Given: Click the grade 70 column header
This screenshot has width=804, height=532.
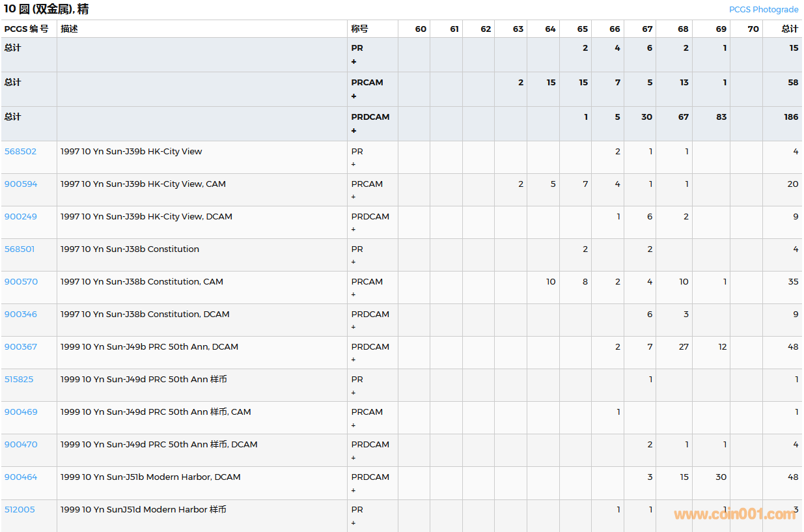Looking at the screenshot, I should [x=753, y=29].
